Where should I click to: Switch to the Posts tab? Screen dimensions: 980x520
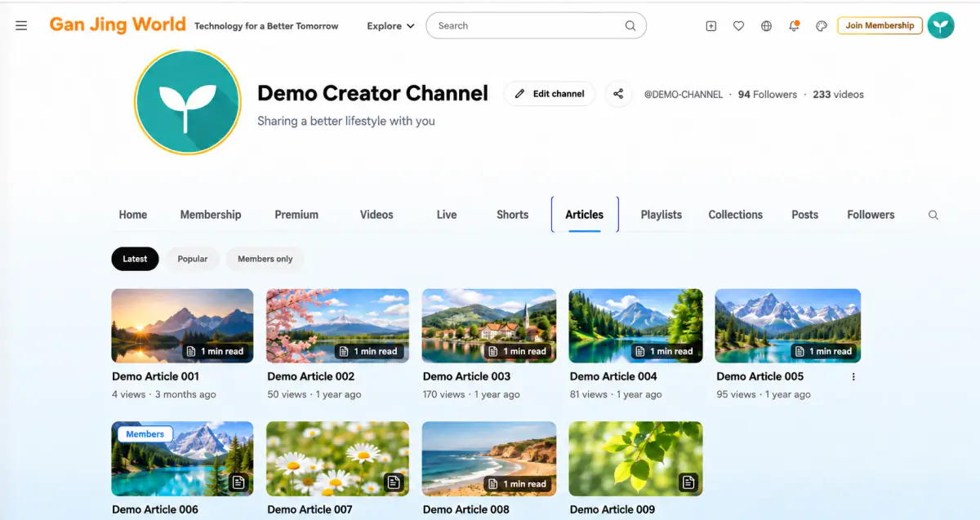point(804,215)
